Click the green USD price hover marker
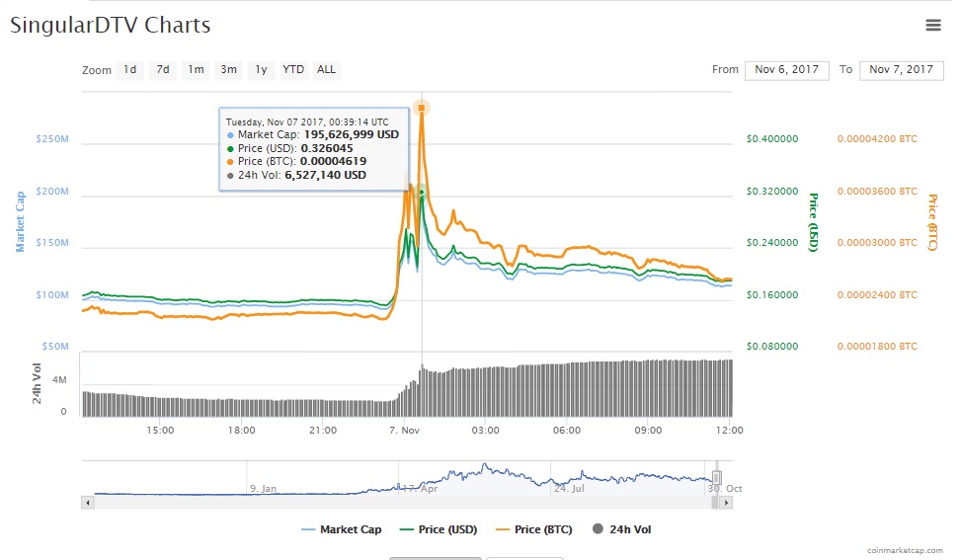The width and height of the screenshot is (961, 560). tap(422, 193)
